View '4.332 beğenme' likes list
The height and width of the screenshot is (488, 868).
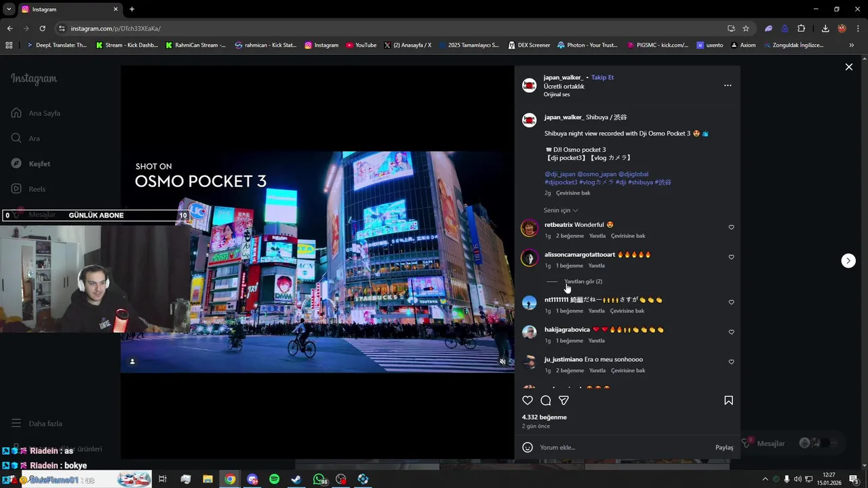[x=545, y=418]
